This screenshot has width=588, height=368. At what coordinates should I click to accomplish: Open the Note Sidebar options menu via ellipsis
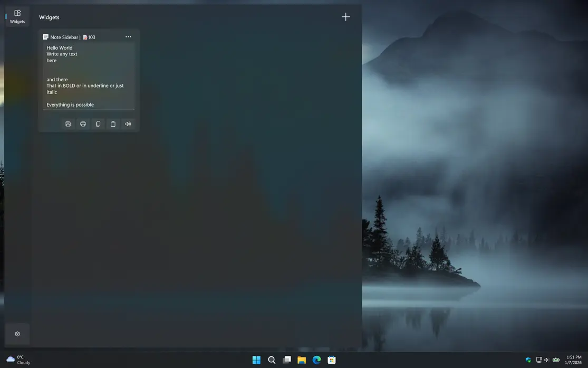[128, 36]
